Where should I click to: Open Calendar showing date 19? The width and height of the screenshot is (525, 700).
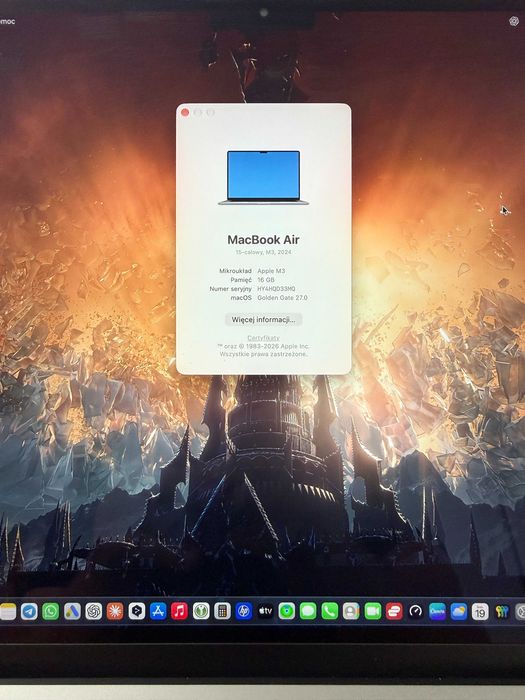[x=480, y=611]
